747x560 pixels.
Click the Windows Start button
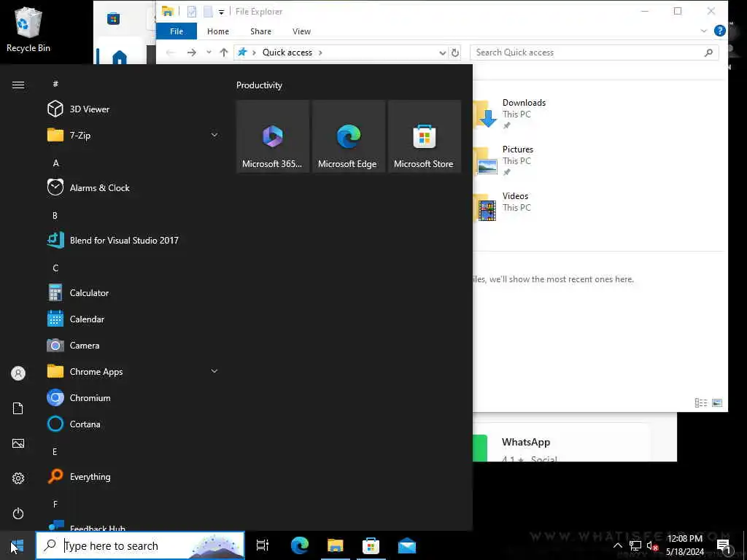click(x=18, y=545)
